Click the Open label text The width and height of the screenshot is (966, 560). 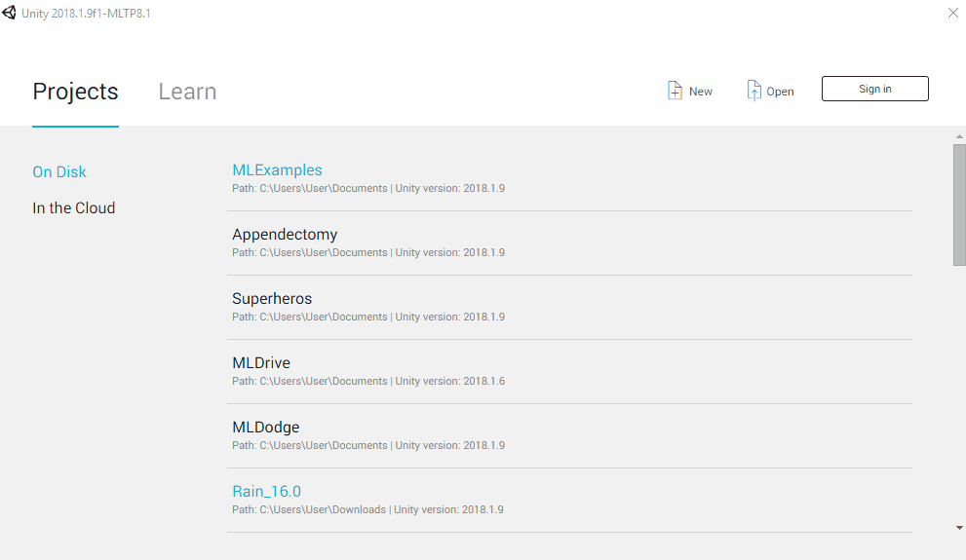[780, 92]
